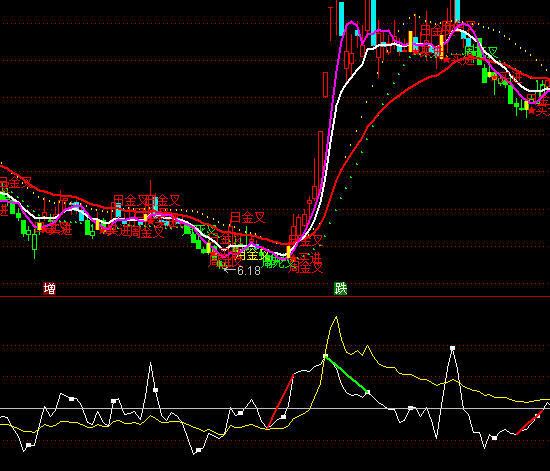The height and width of the screenshot is (471, 550).
Task: Click the red 增 marker icon
Action: point(49,289)
